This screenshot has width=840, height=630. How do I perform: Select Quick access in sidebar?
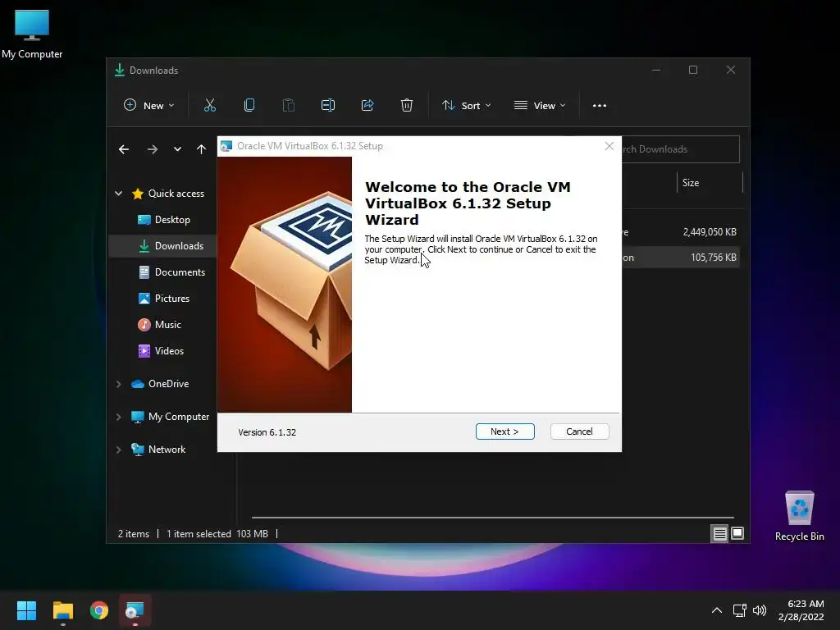point(168,194)
